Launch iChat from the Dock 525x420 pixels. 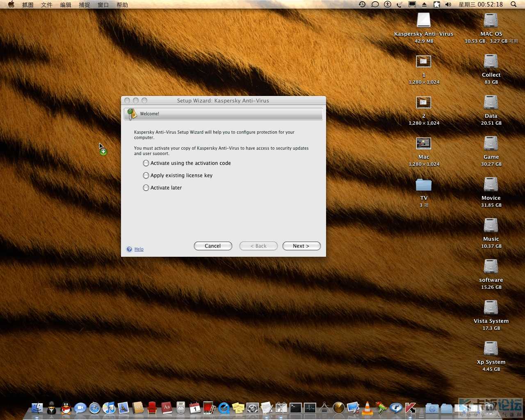80,408
